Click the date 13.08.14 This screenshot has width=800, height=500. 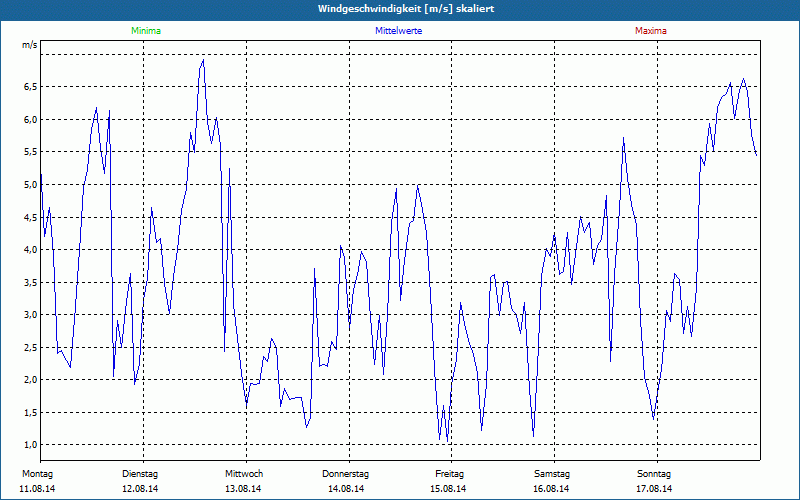(243, 489)
